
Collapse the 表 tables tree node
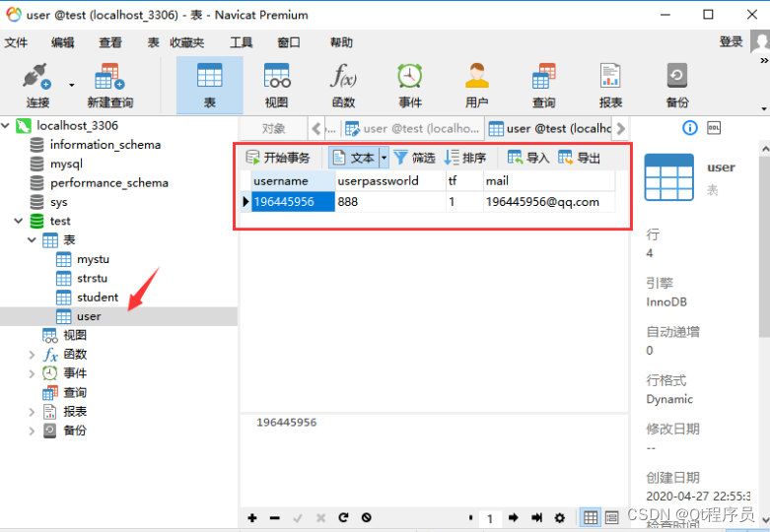[32, 240]
